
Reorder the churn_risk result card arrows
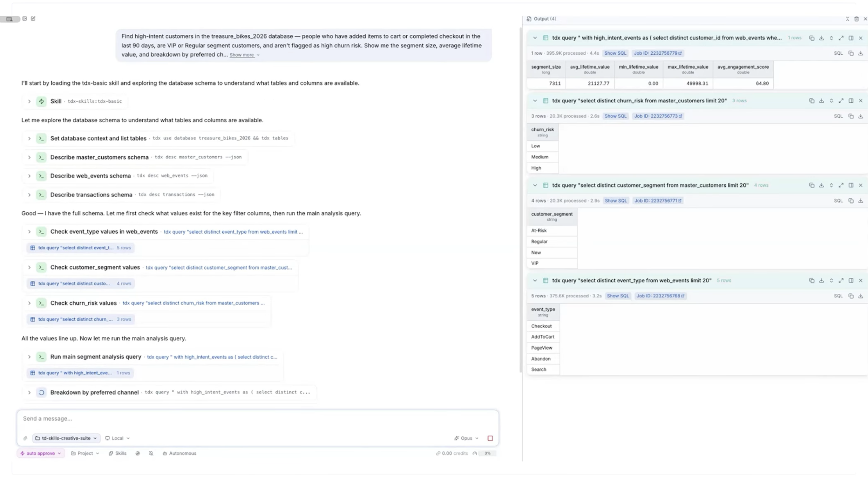[x=831, y=101]
